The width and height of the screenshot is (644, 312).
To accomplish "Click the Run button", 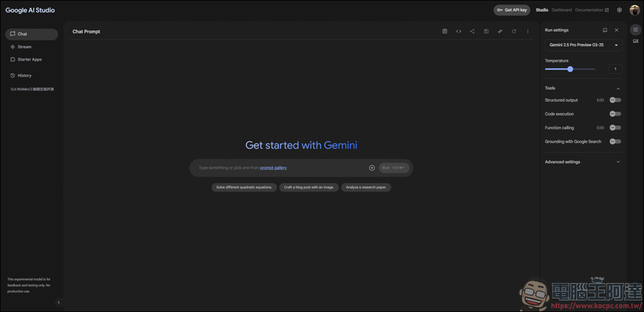I will pyautogui.click(x=394, y=167).
